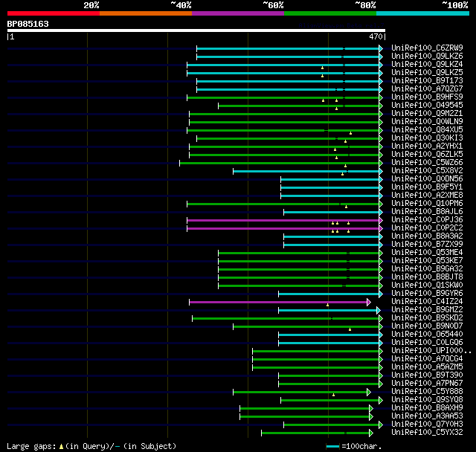This screenshot has height=452, width=476.
Task: Select the UniRef100_Q9M2Z1 entry
Action: 427,114
